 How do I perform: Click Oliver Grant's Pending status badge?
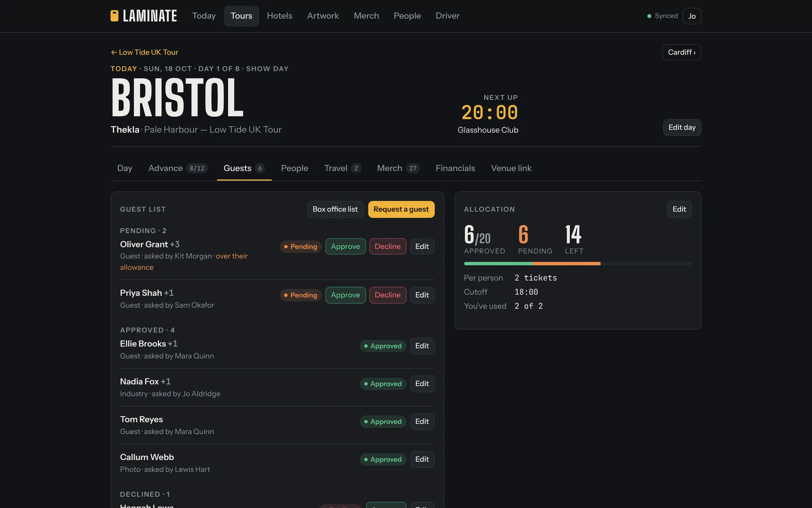(x=300, y=246)
